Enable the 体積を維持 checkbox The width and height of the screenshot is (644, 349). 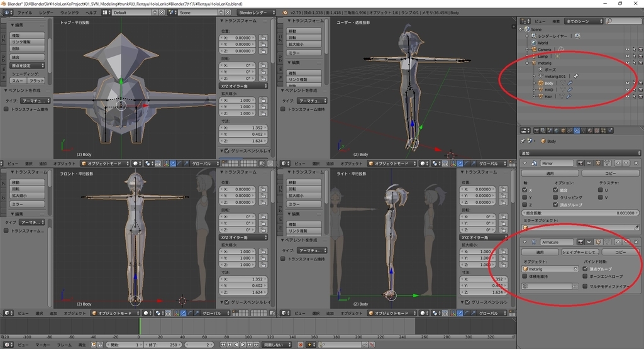click(x=525, y=276)
